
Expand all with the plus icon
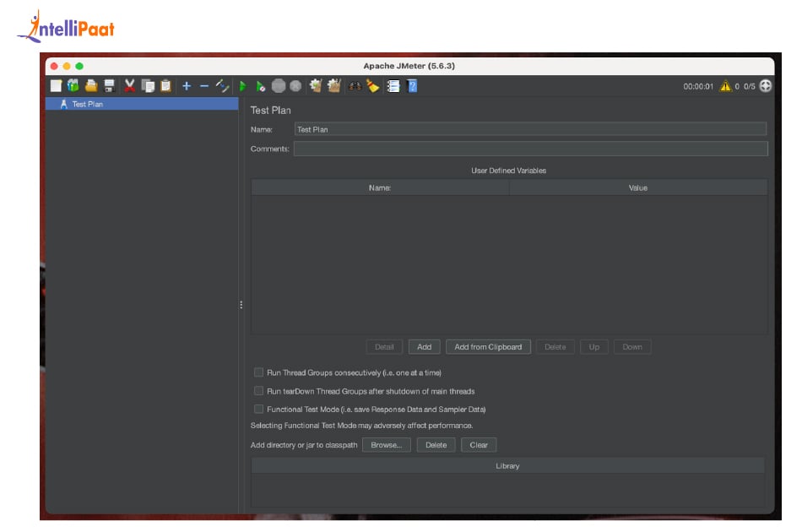tap(187, 86)
